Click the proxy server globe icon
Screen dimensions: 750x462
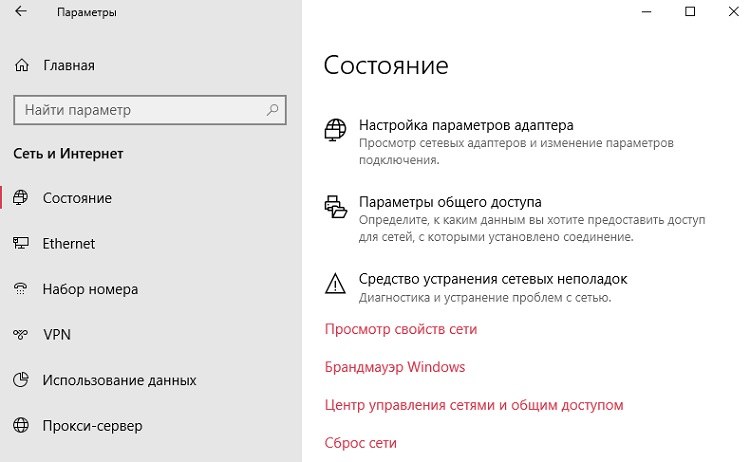coord(21,425)
